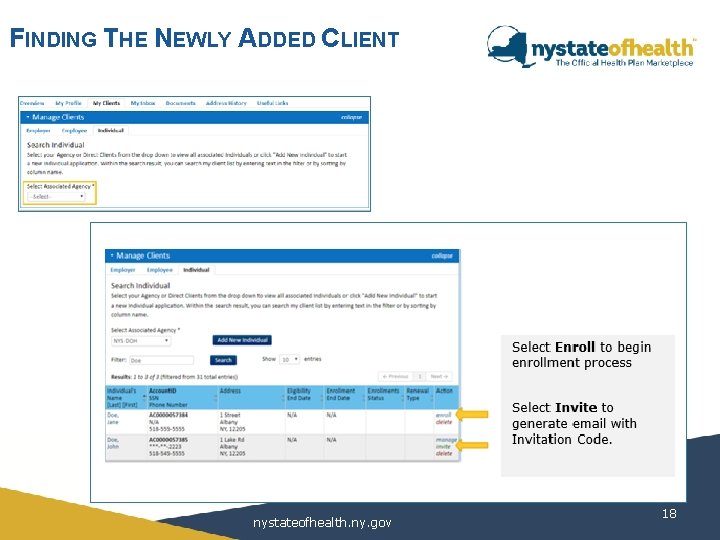Image resolution: width=720 pixels, height=540 pixels.
Task: Select Employee sub-tab in the larger screenshot
Action: tap(160, 270)
